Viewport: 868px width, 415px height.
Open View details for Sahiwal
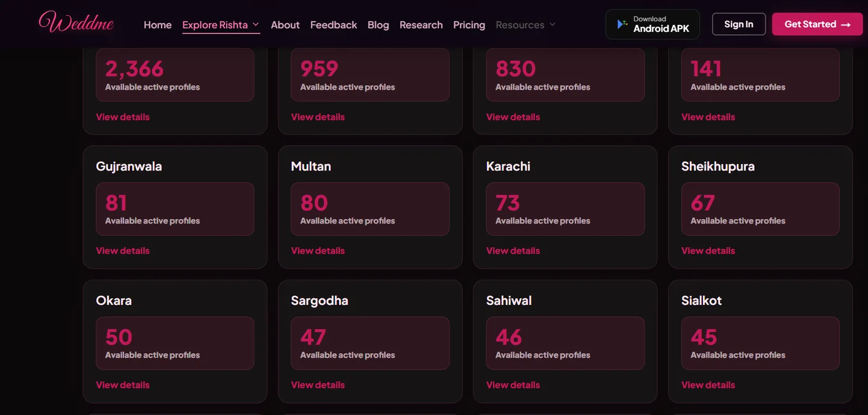[x=513, y=385]
